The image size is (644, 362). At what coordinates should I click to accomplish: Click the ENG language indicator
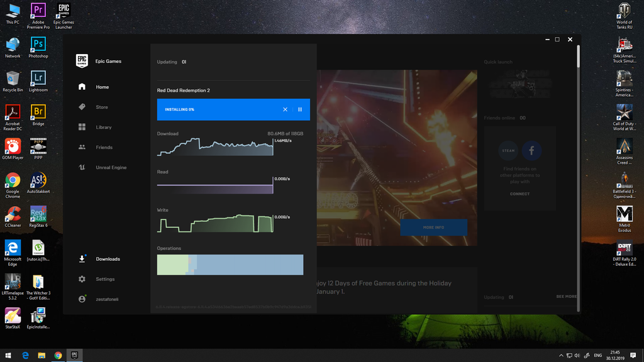598,356
